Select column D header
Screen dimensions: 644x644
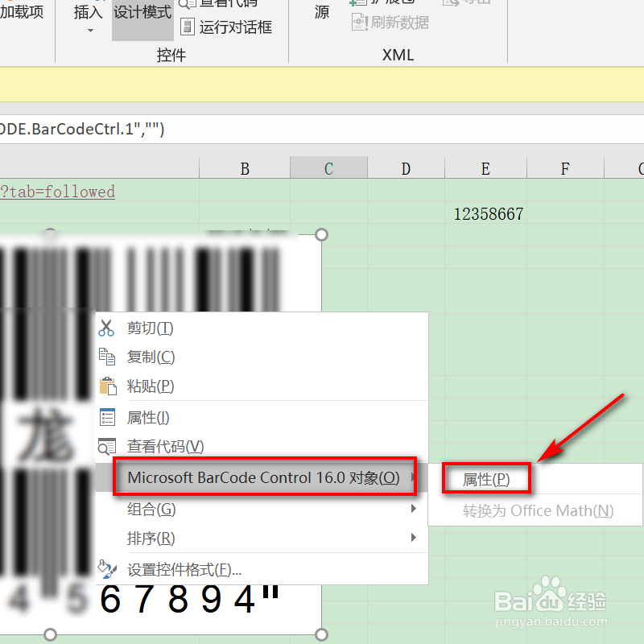click(x=406, y=168)
